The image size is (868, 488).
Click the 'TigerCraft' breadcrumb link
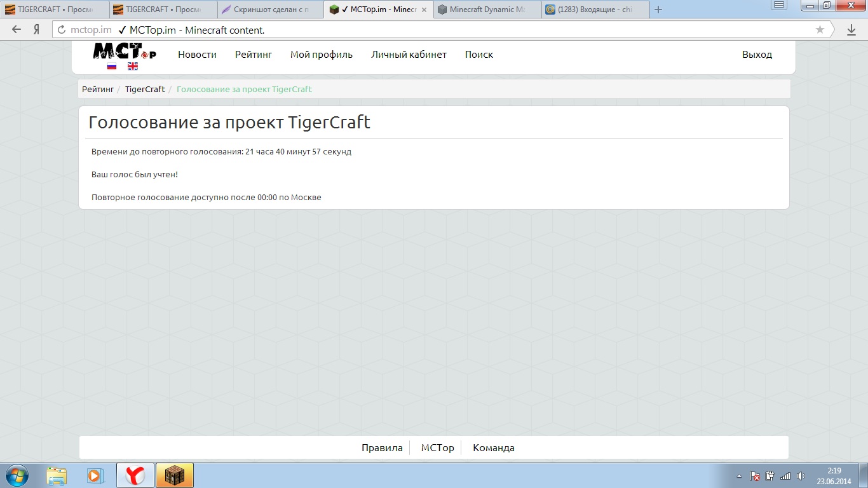145,89
